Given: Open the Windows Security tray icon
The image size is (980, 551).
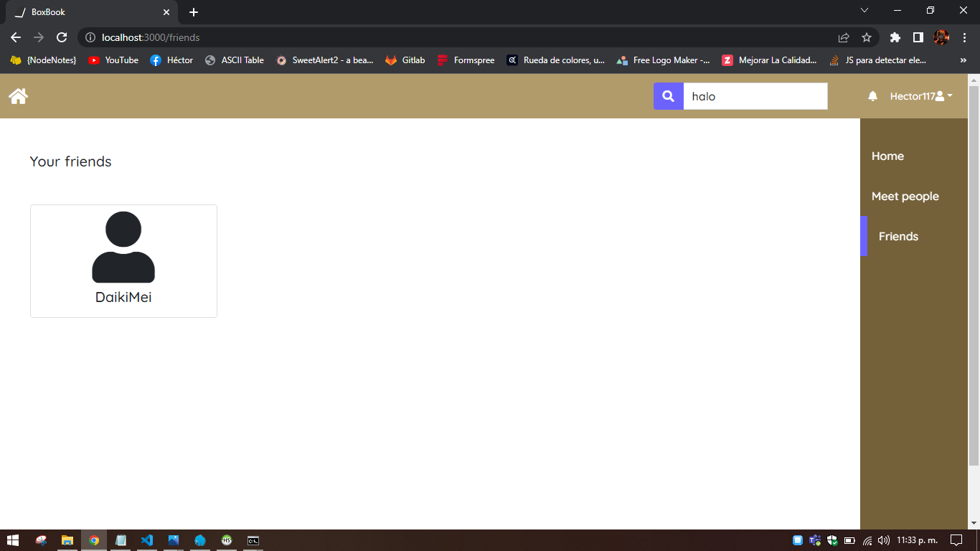Looking at the screenshot, I should coord(832,540).
